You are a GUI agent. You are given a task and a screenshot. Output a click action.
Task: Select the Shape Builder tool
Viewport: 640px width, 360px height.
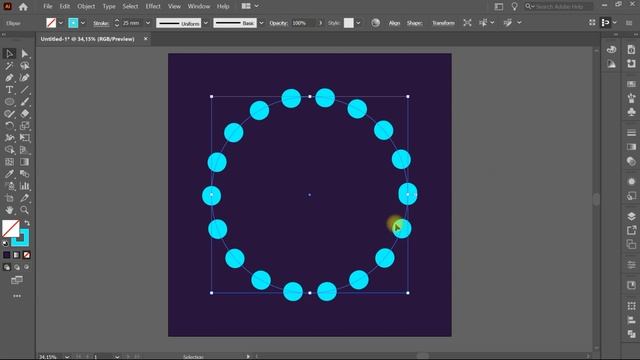(x=9, y=150)
